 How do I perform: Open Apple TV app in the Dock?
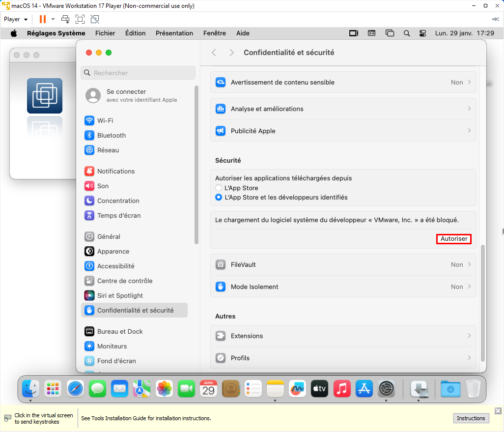tap(319, 389)
